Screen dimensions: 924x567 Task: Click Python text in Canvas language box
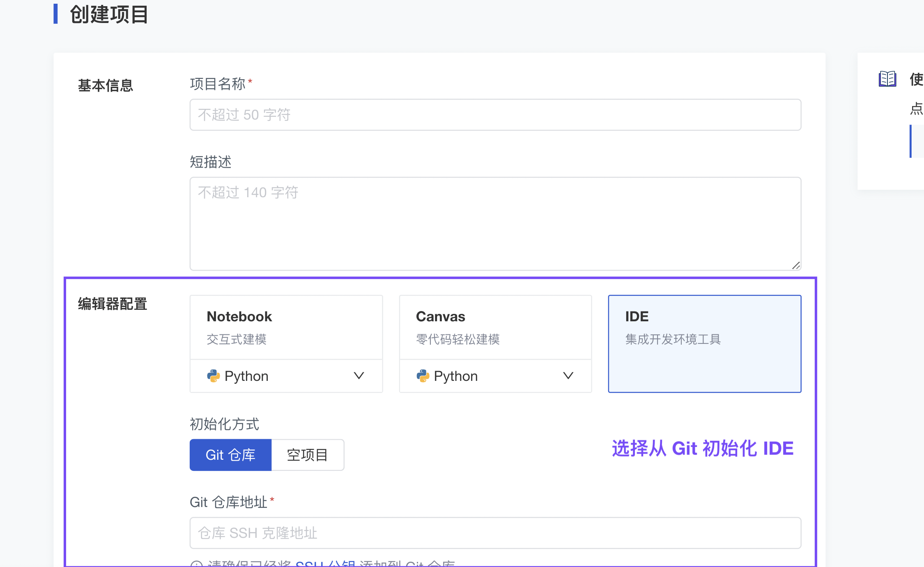click(456, 376)
